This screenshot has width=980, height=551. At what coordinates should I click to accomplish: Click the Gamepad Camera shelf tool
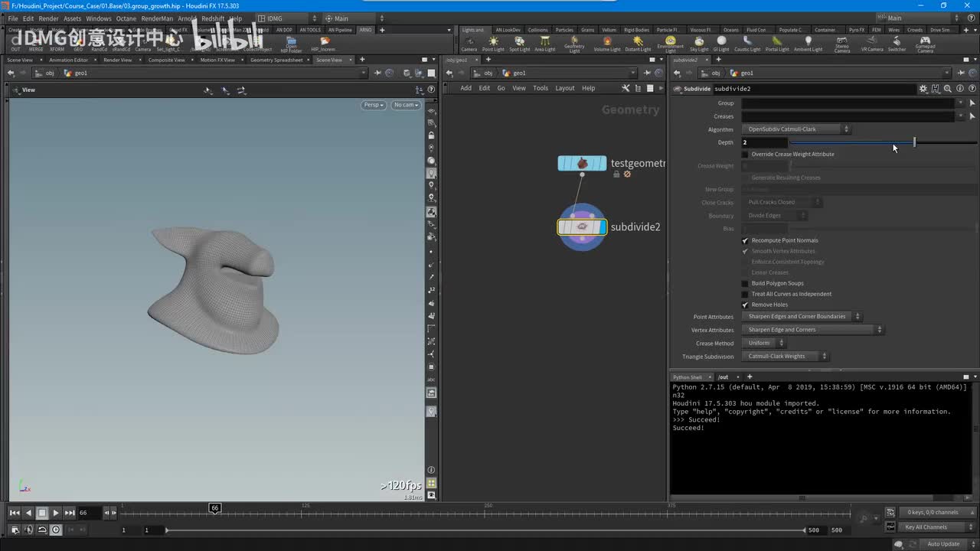click(x=925, y=44)
